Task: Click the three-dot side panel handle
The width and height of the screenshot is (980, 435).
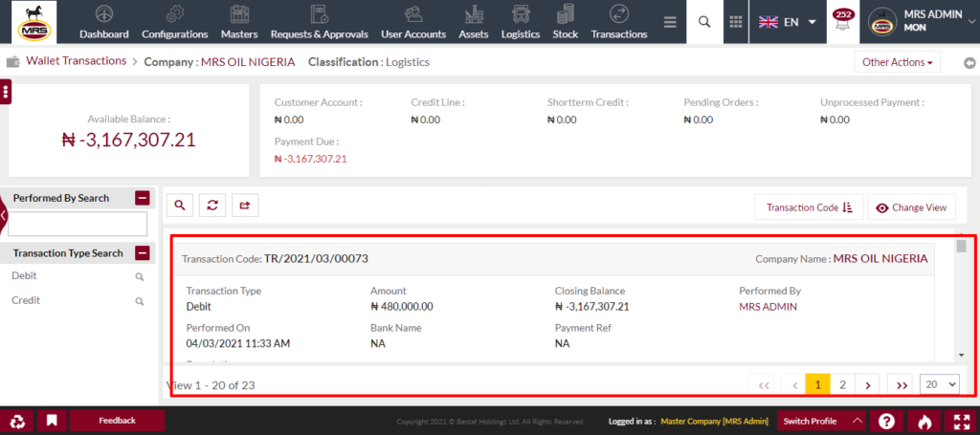Action: tap(6, 93)
